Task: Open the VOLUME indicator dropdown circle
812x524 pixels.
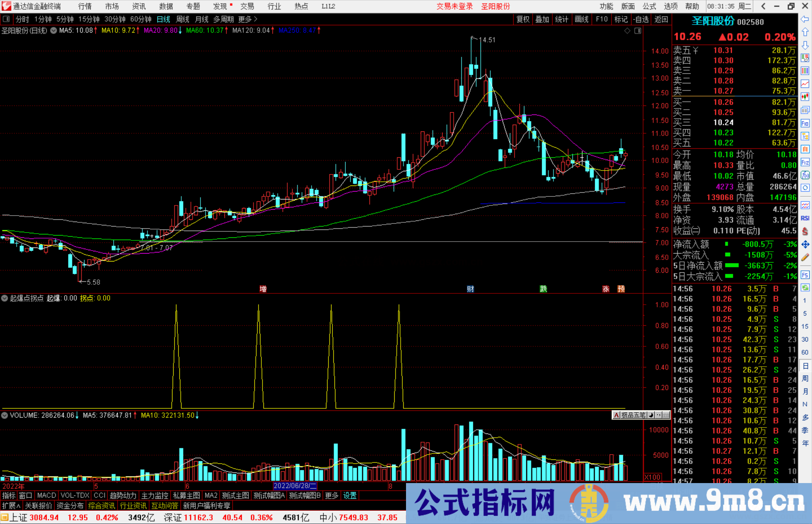Action: point(5,415)
